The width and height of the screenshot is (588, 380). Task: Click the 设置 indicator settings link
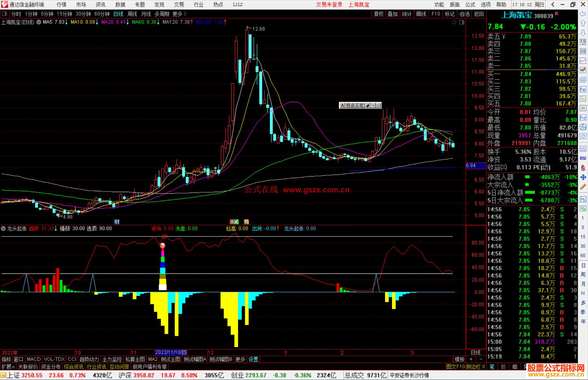pyautogui.click(x=253, y=359)
